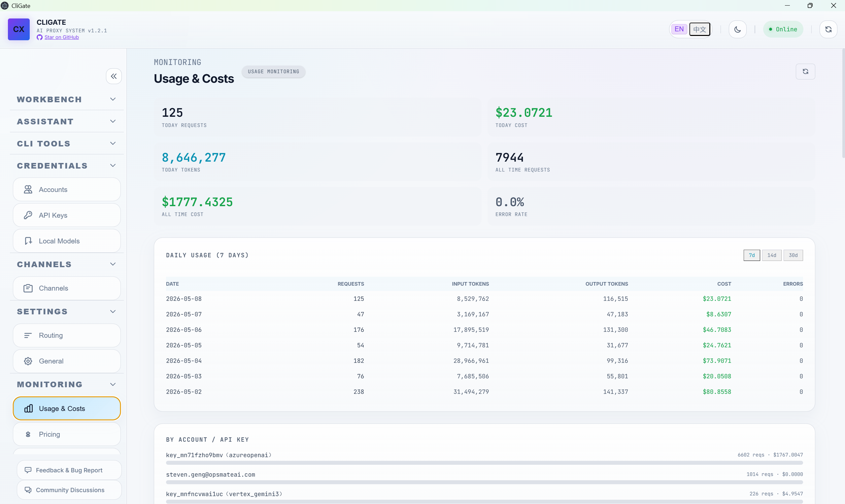Viewport: 845px width, 504px height.
Task: Open General settings
Action: pos(67,362)
